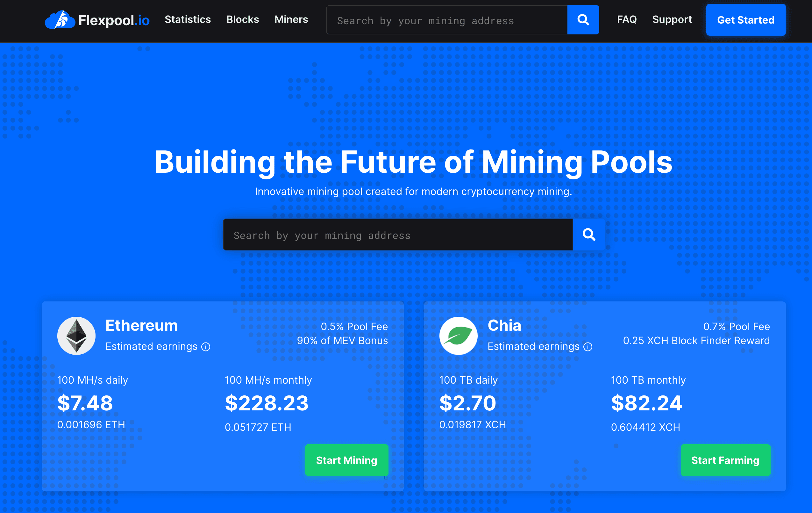The width and height of the screenshot is (812, 513).
Task: Click the Get Started button
Action: coord(746,20)
